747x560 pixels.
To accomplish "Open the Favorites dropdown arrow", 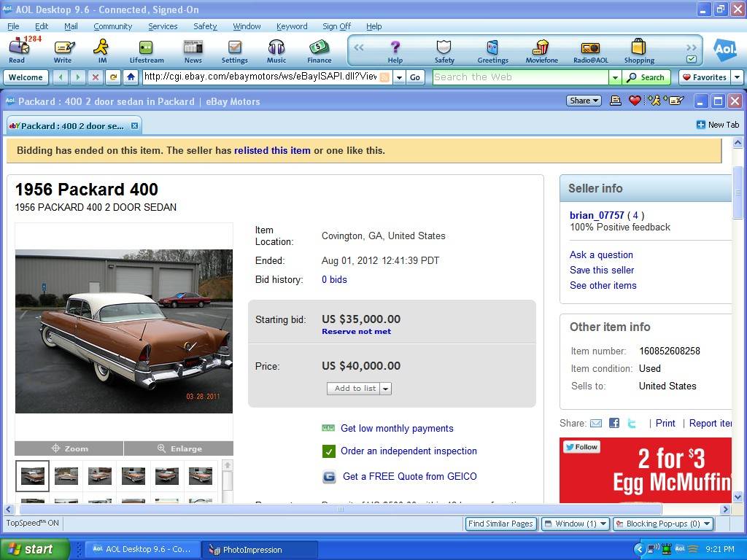I will click(737, 77).
